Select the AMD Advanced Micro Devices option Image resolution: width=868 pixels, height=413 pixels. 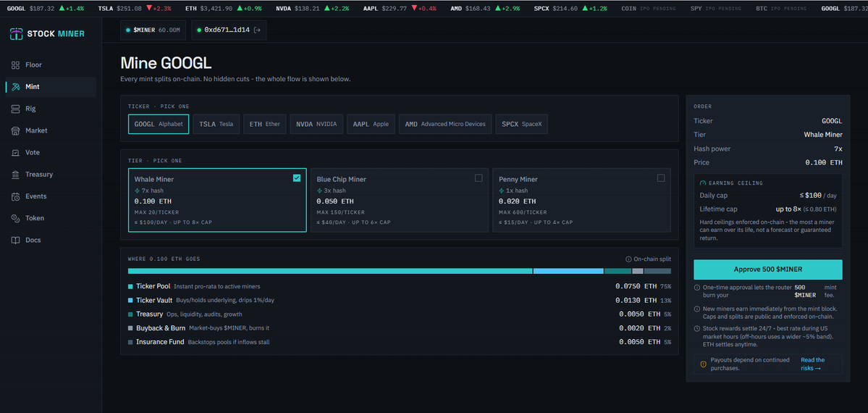coord(445,124)
